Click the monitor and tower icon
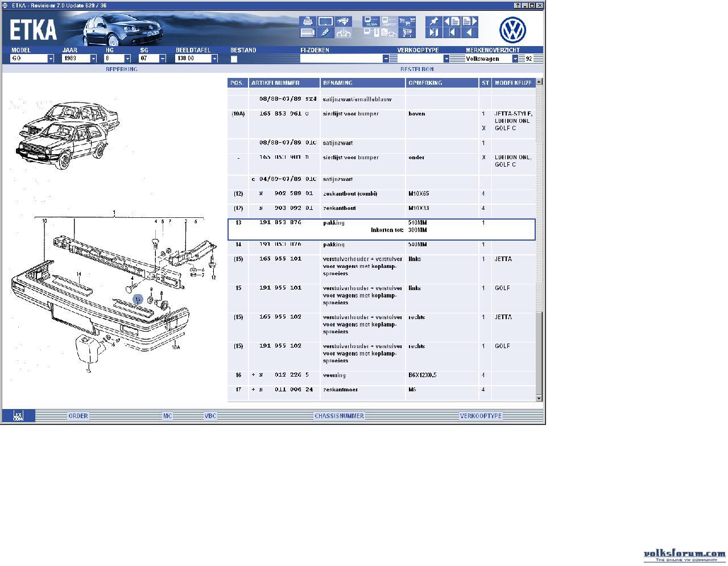Screen dimensions: 728x566 tap(371, 32)
